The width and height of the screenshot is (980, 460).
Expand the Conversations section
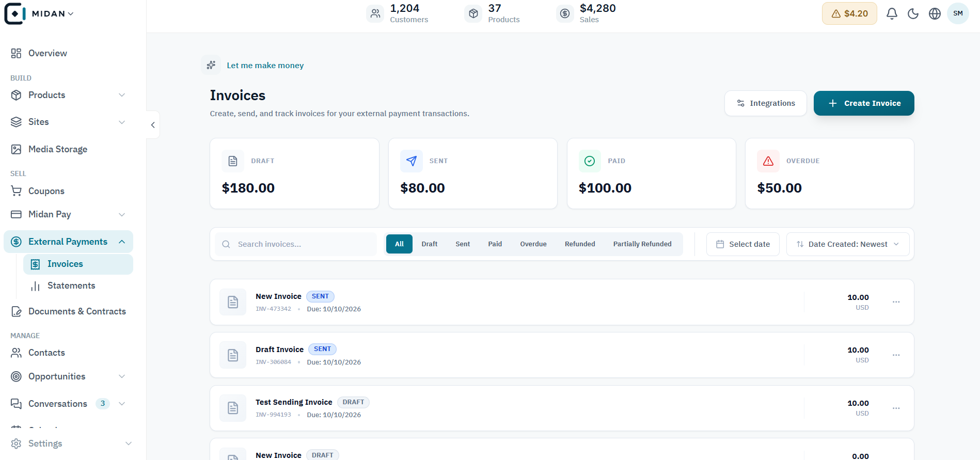122,404
